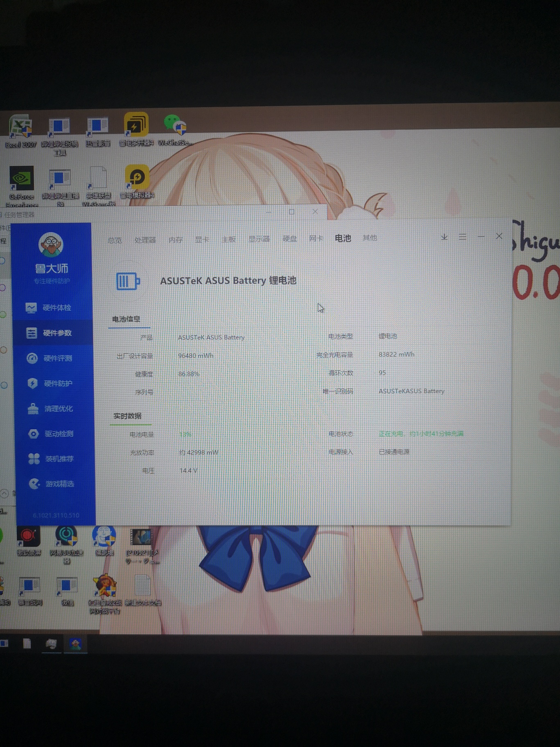Click the 鲁大师 avatar logo
Image resolution: width=560 pixels, height=747 pixels.
pos(51,244)
